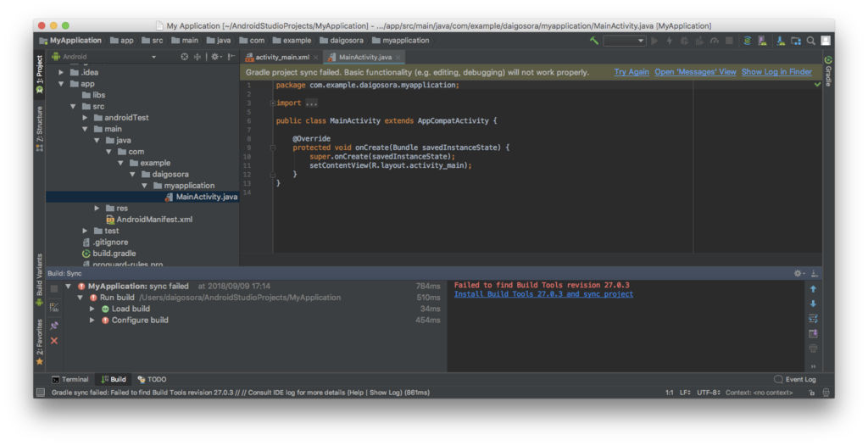Click the green hammer Make Project icon
Screen dimensions: 868x446
(x=594, y=41)
